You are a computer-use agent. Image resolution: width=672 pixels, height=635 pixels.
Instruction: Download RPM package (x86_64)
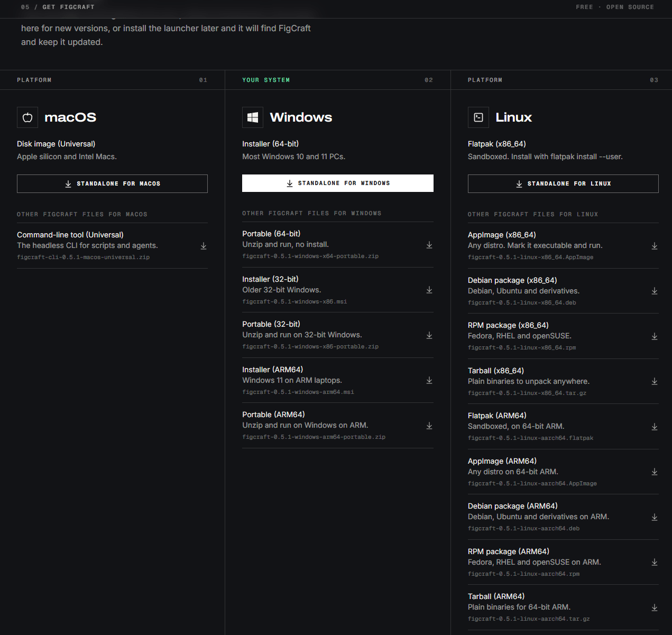(x=655, y=336)
